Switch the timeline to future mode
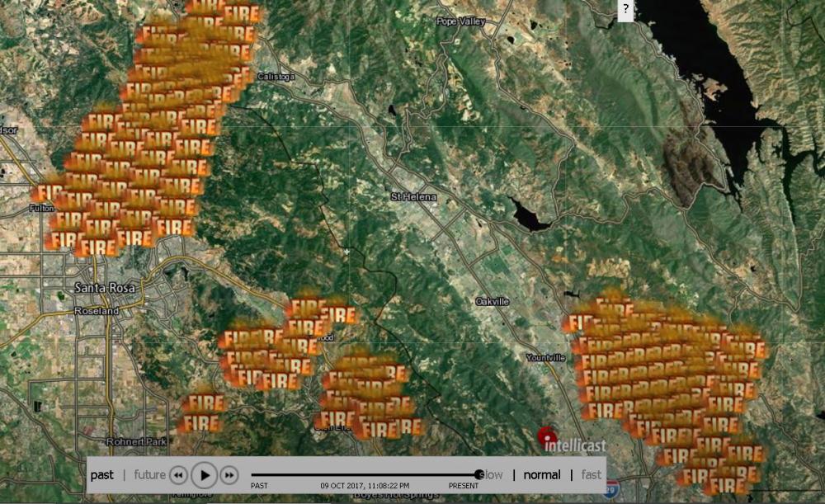Viewport: 825px width, 504px height. 149,475
